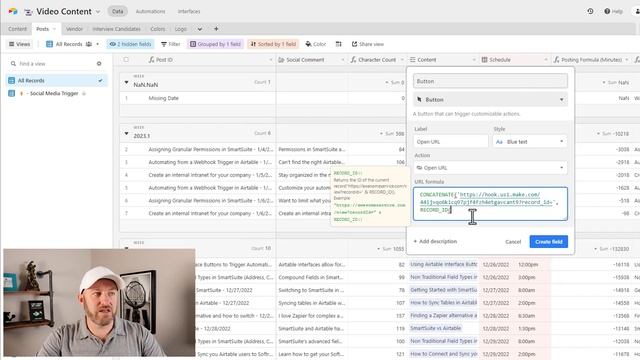Image resolution: width=640 pixels, height=360 pixels.
Task: Select the Data tab
Action: pos(118,11)
